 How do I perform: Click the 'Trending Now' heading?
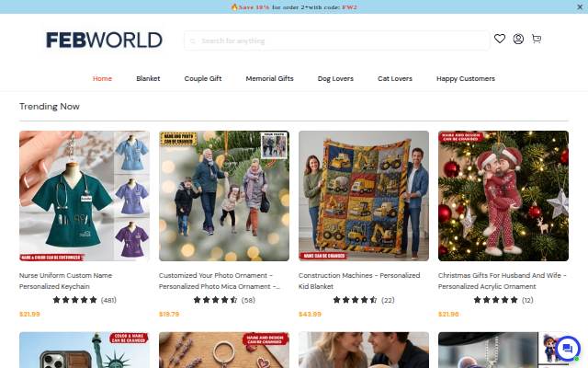(50, 107)
